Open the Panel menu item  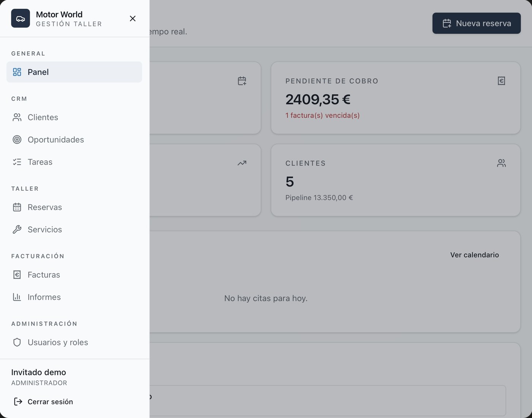coord(74,72)
